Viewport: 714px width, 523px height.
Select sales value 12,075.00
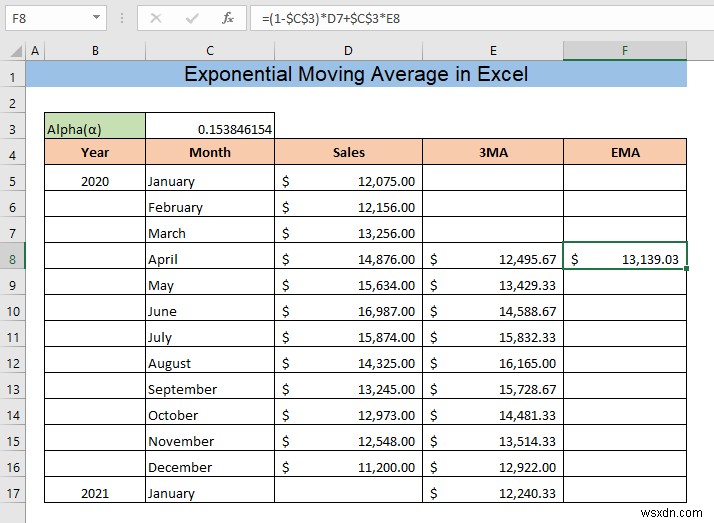click(x=349, y=178)
